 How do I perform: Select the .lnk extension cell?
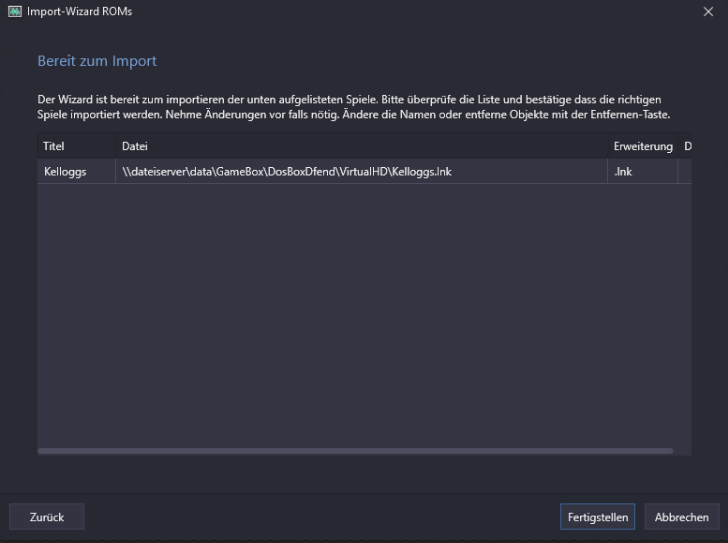coord(623,172)
